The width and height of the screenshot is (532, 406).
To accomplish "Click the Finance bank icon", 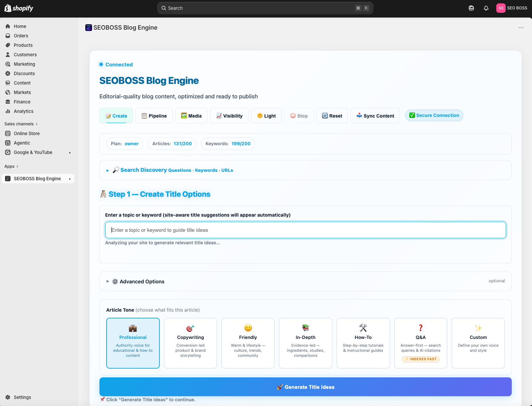I will [8, 102].
